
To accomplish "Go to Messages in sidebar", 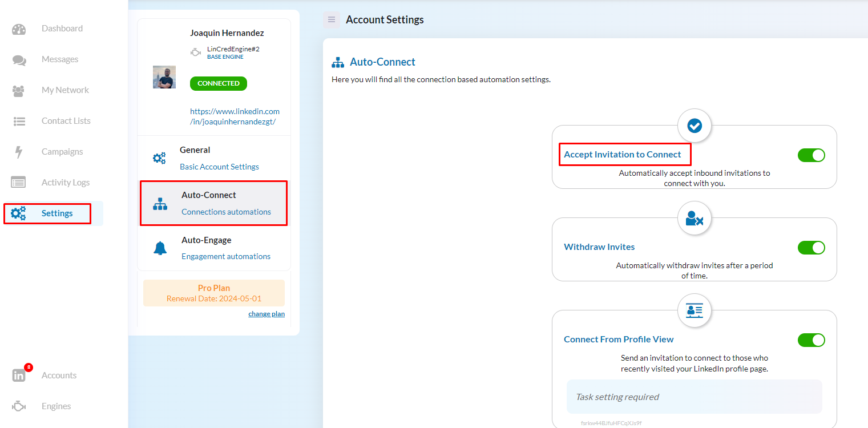I will click(60, 59).
